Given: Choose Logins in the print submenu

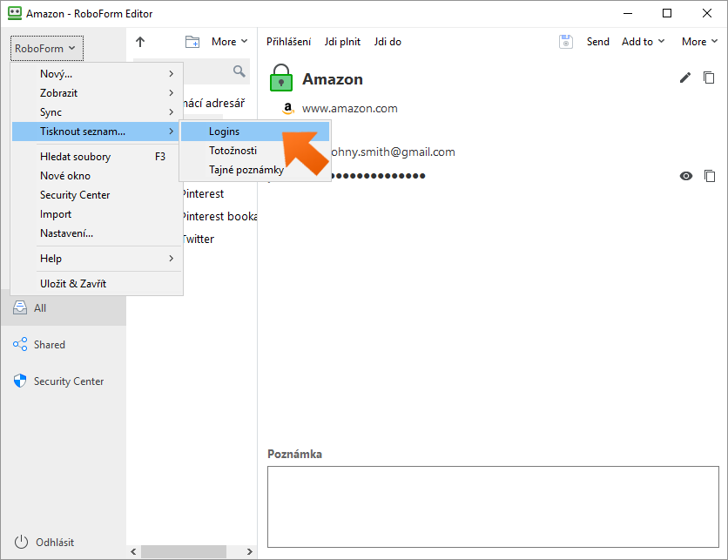Looking at the screenshot, I should 255,132.
